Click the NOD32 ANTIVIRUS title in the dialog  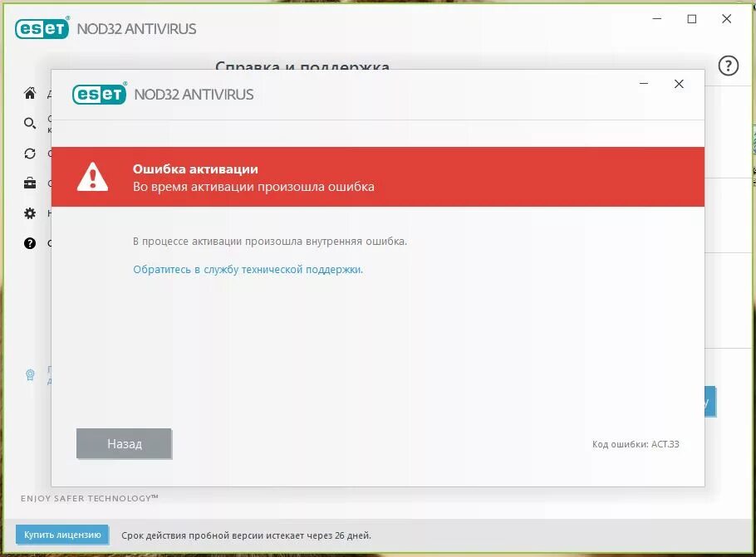tap(194, 95)
